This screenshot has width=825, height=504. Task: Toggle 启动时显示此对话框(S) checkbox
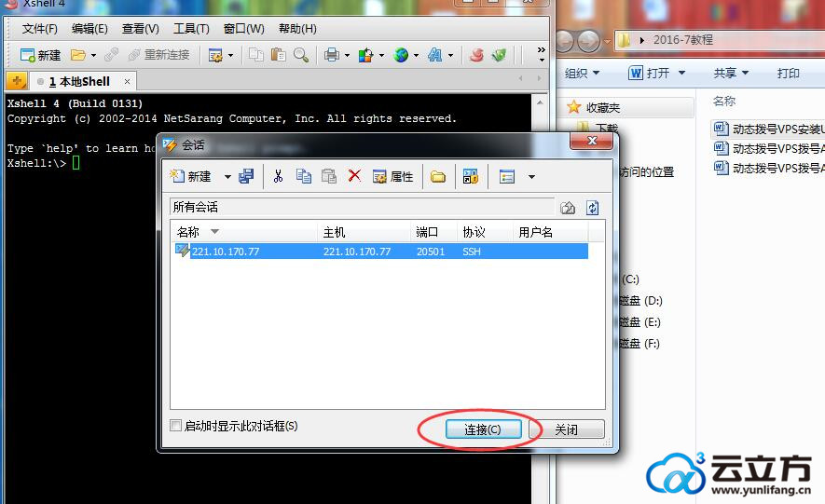point(176,425)
